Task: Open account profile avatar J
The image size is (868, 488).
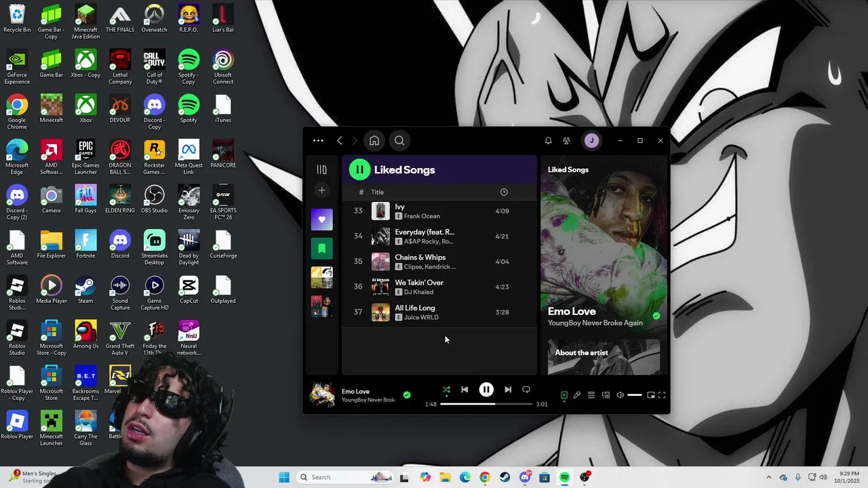Action: (x=591, y=140)
